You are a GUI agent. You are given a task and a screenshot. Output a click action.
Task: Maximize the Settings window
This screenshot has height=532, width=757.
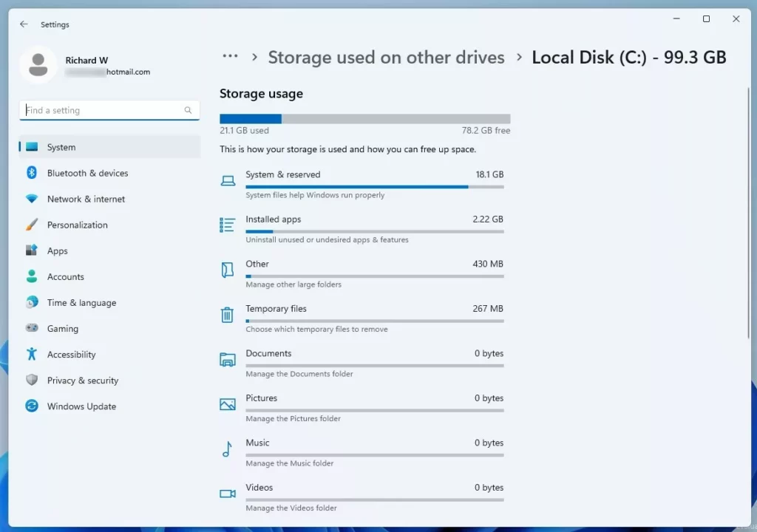click(x=706, y=18)
